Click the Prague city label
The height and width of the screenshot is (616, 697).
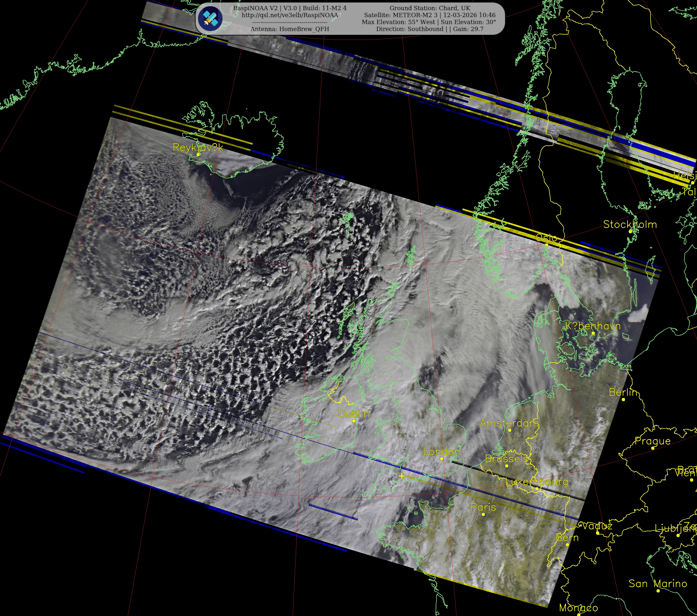652,441
